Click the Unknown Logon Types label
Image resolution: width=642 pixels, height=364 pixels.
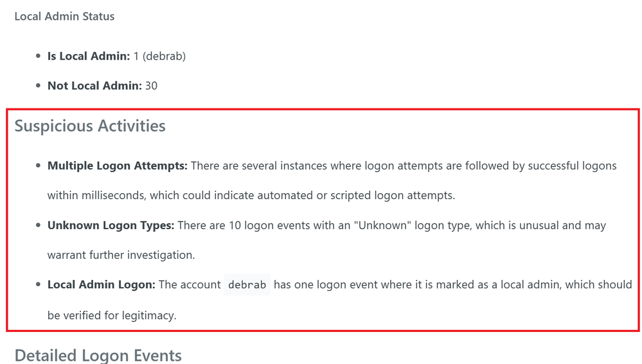(111, 226)
